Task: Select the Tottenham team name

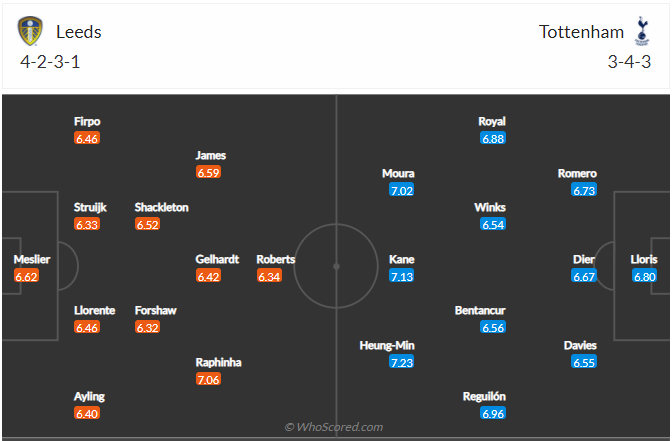Action: (581, 31)
